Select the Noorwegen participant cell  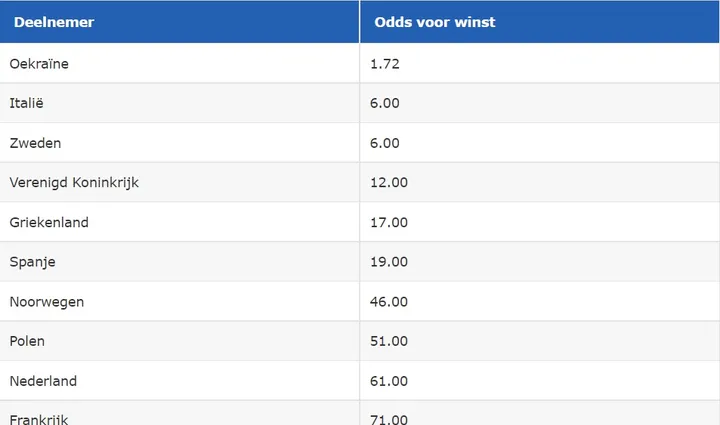pyautogui.click(x=47, y=301)
